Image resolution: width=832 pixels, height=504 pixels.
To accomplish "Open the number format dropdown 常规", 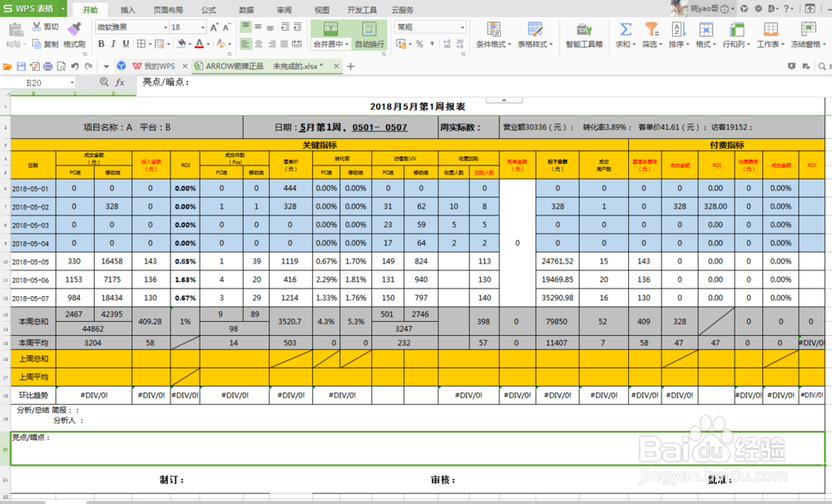I will 462,27.
